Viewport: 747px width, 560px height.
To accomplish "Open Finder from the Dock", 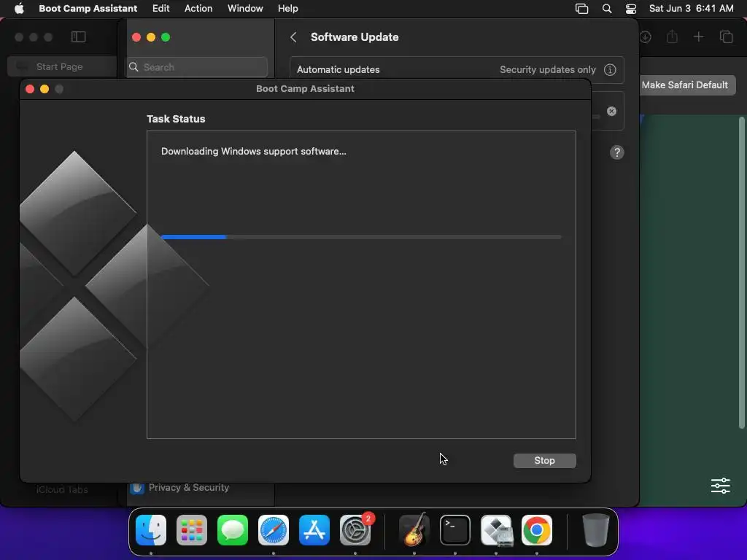I will coord(151,530).
